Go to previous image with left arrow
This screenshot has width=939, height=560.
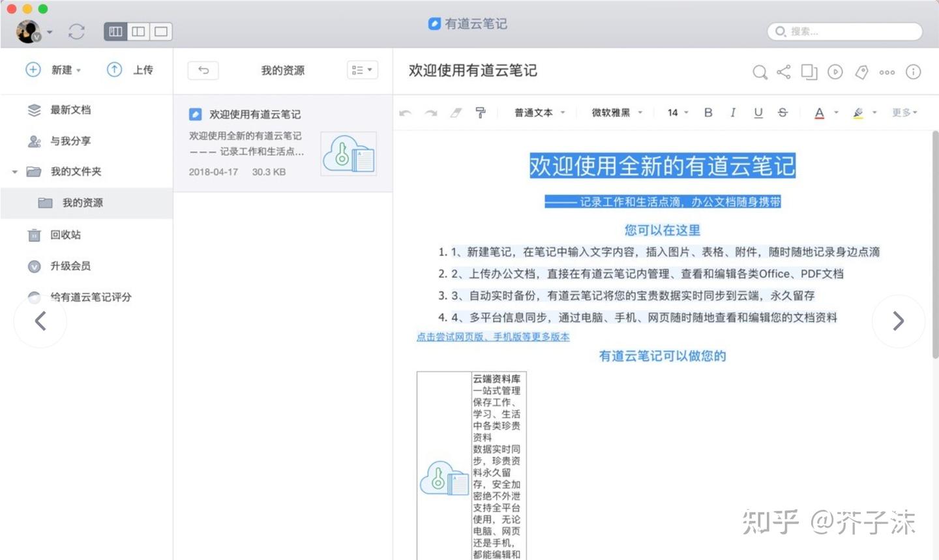click(40, 321)
